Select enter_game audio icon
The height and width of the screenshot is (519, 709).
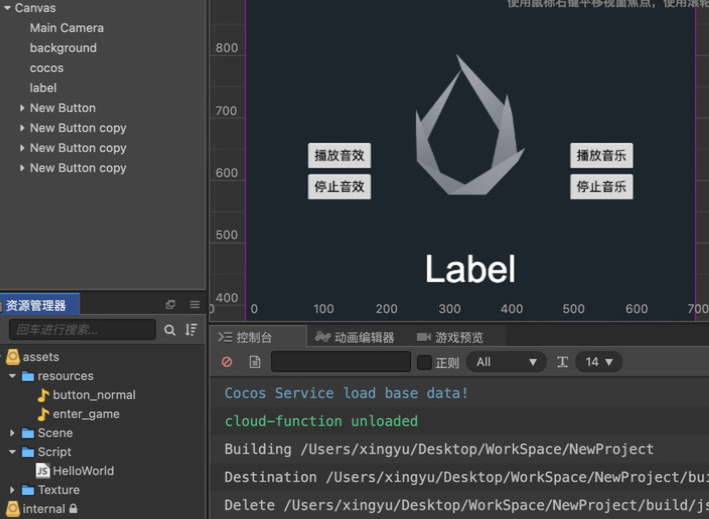point(43,414)
